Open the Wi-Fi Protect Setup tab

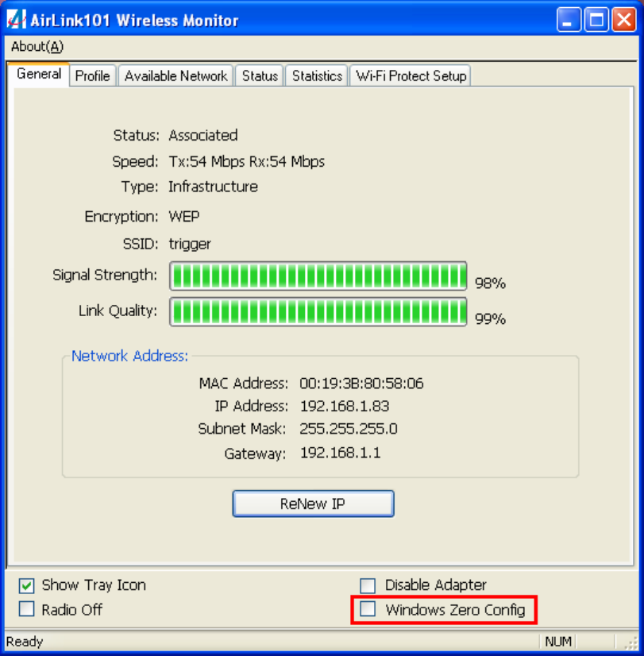click(411, 76)
